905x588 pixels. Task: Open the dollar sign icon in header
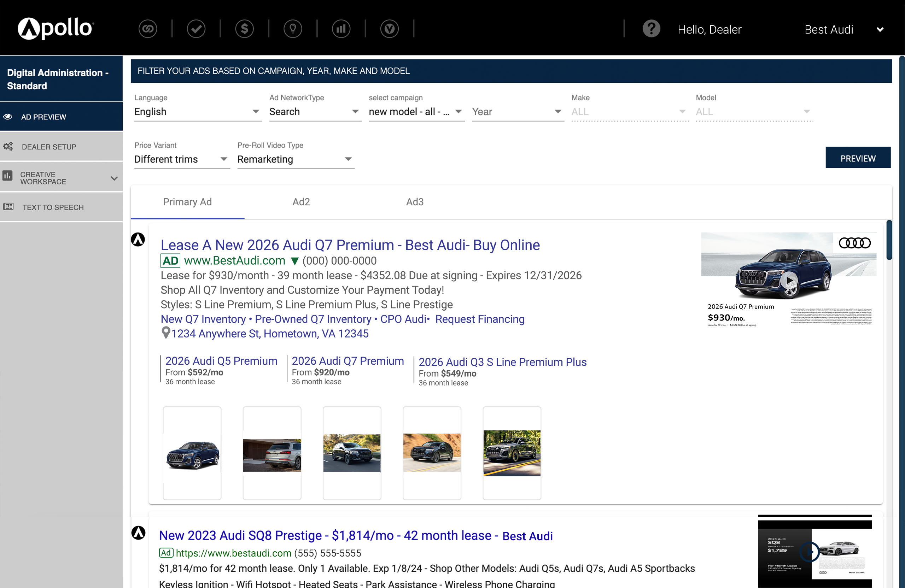click(x=244, y=29)
